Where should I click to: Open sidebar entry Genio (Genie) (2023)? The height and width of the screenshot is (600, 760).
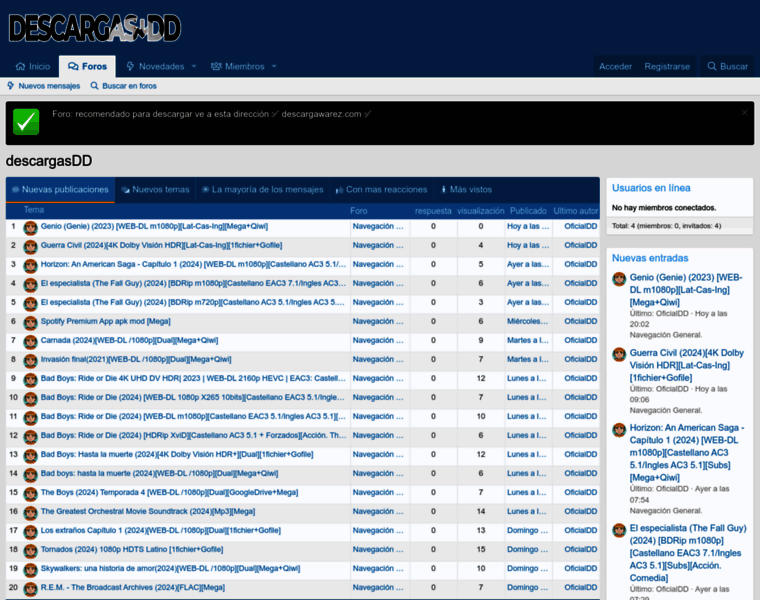[686, 290]
